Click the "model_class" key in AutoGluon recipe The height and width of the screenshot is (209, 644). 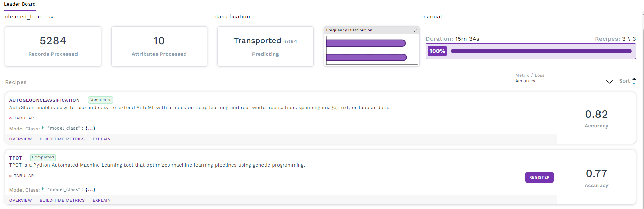click(x=64, y=128)
